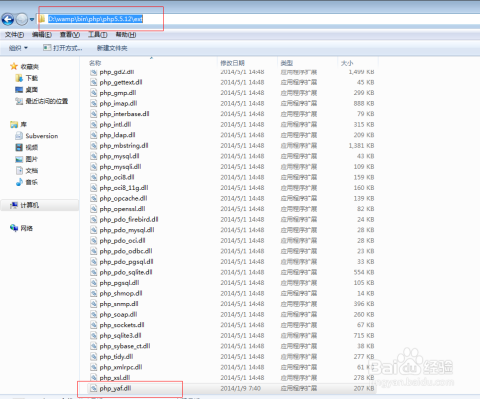
Task: Open the 工具(T) menu
Action: 98,35
